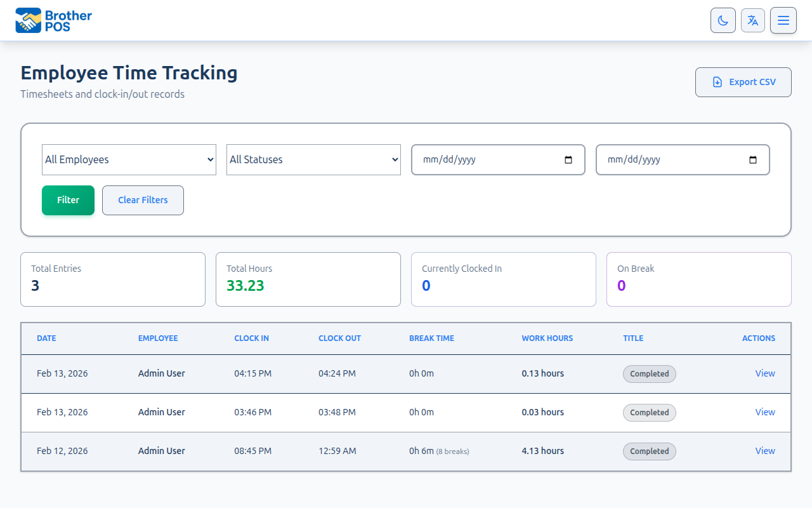Click the Filter button
Viewport: 812px width, 508px height.
[68, 200]
